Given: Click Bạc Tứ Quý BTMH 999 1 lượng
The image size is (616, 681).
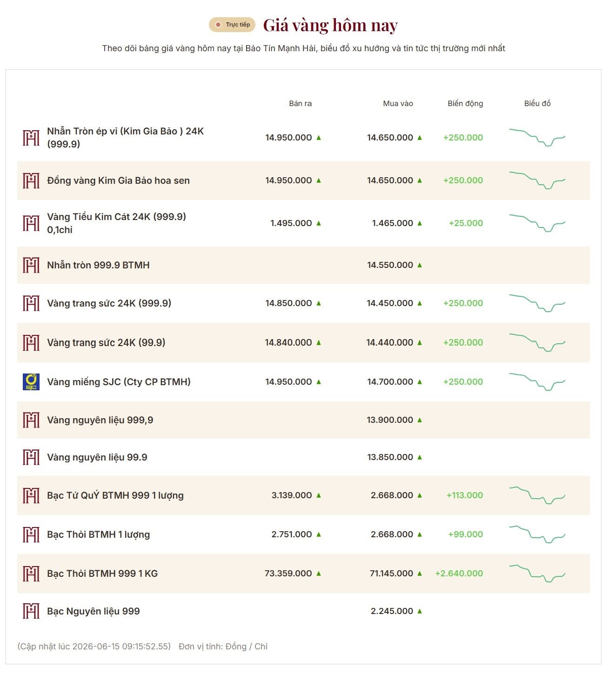Looking at the screenshot, I should pos(115,495).
